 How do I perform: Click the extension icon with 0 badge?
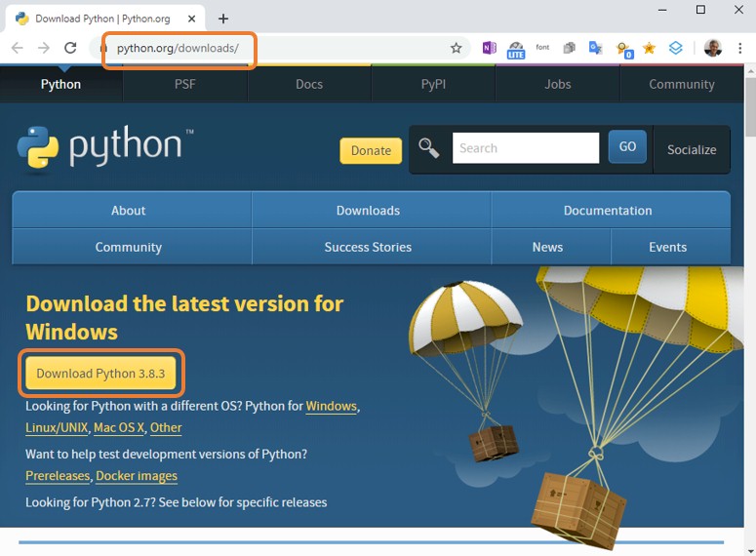[x=624, y=50]
